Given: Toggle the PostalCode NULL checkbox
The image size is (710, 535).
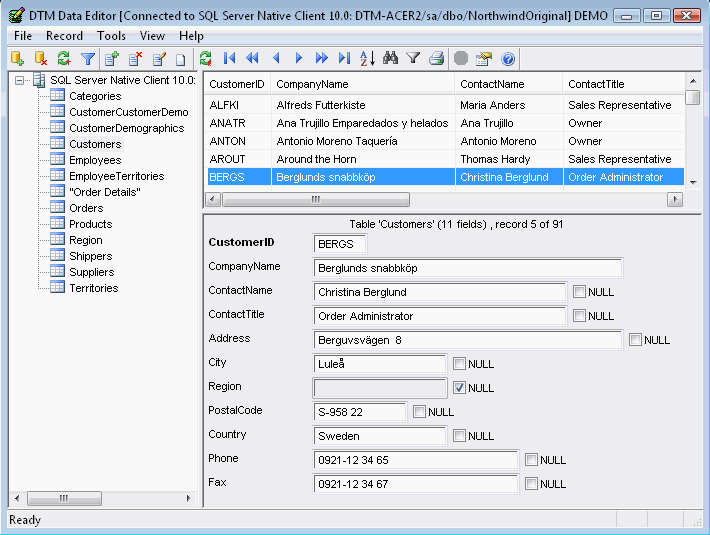Looking at the screenshot, I should (x=419, y=411).
